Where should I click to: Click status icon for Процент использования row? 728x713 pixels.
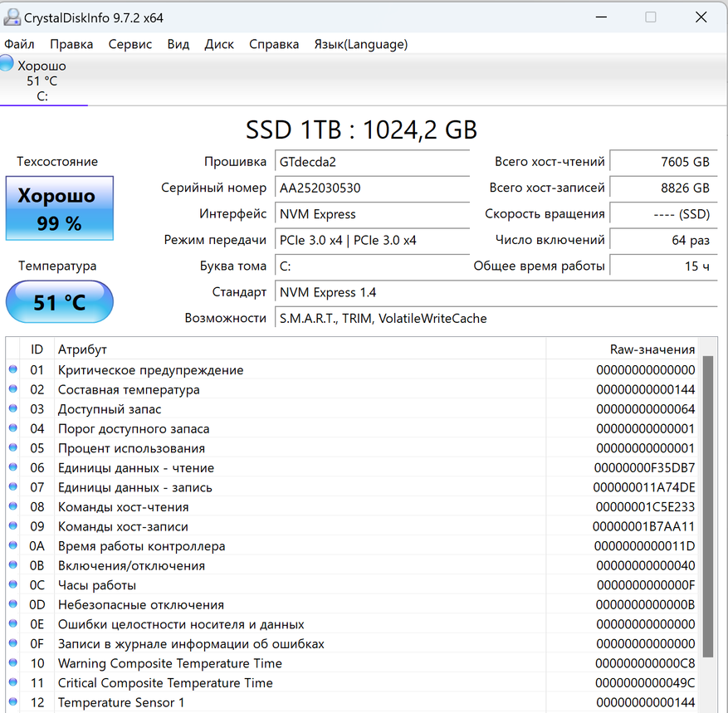12,448
